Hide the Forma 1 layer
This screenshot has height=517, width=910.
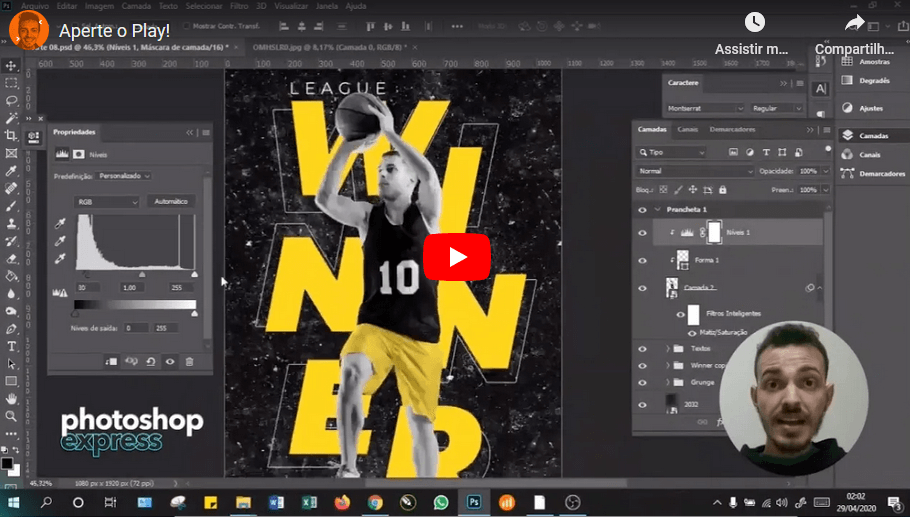click(642, 261)
